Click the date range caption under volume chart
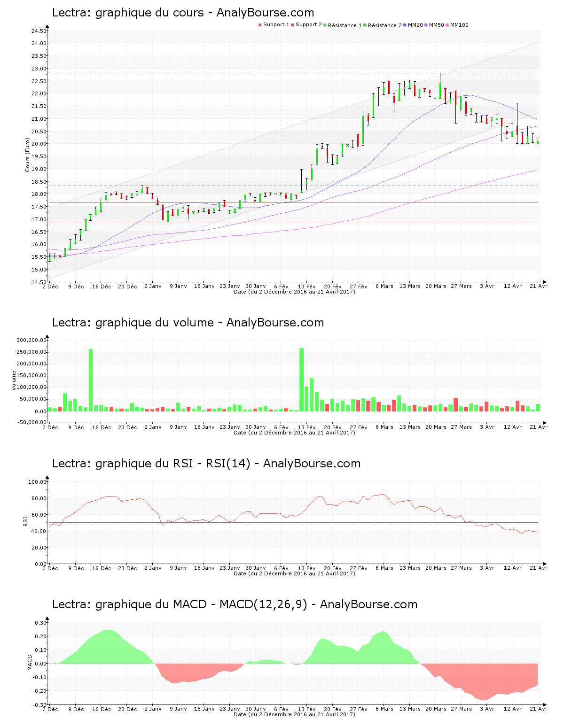 click(294, 433)
